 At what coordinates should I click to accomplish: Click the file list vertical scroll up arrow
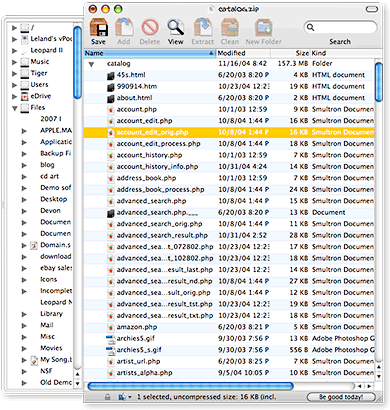pos(378,367)
